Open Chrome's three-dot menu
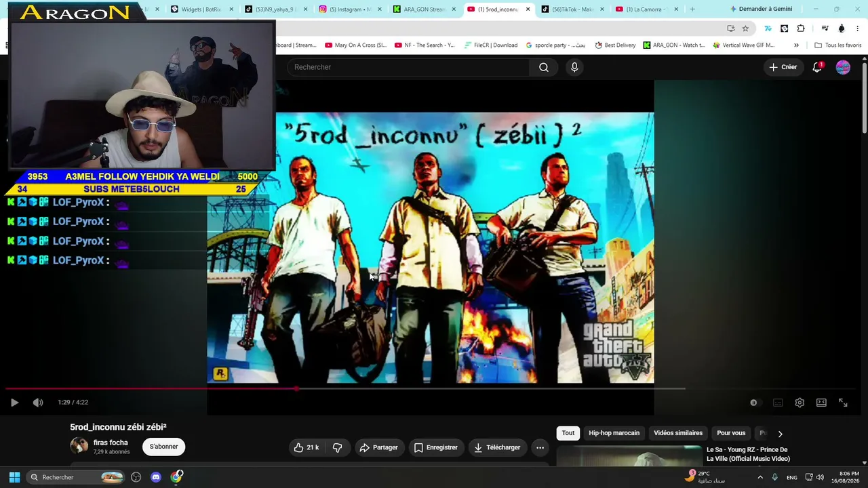868x488 pixels. pos(858,28)
